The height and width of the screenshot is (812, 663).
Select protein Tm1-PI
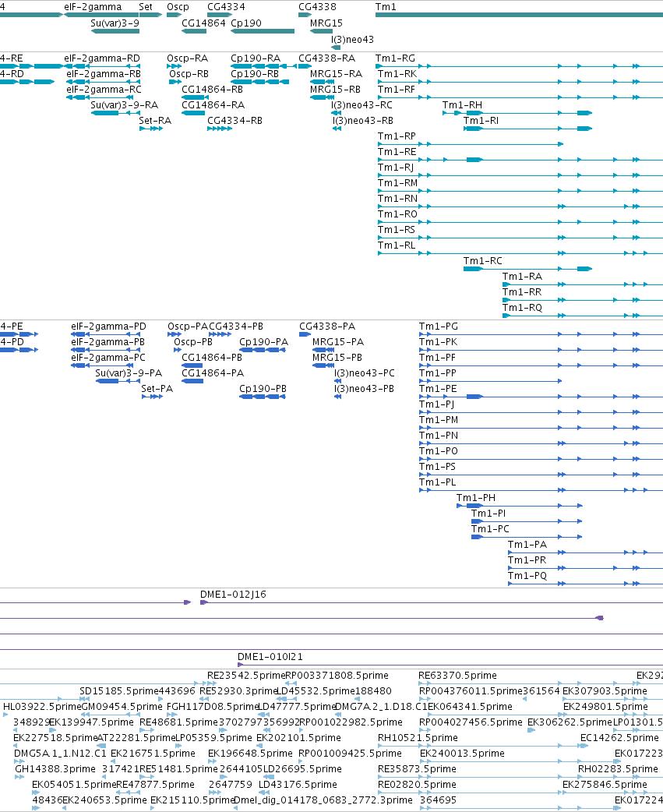pos(527,521)
